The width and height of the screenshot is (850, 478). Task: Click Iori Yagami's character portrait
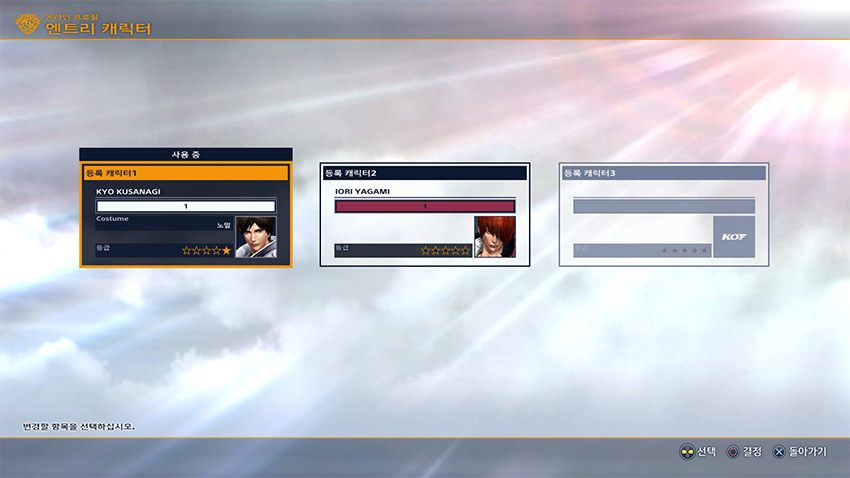494,237
